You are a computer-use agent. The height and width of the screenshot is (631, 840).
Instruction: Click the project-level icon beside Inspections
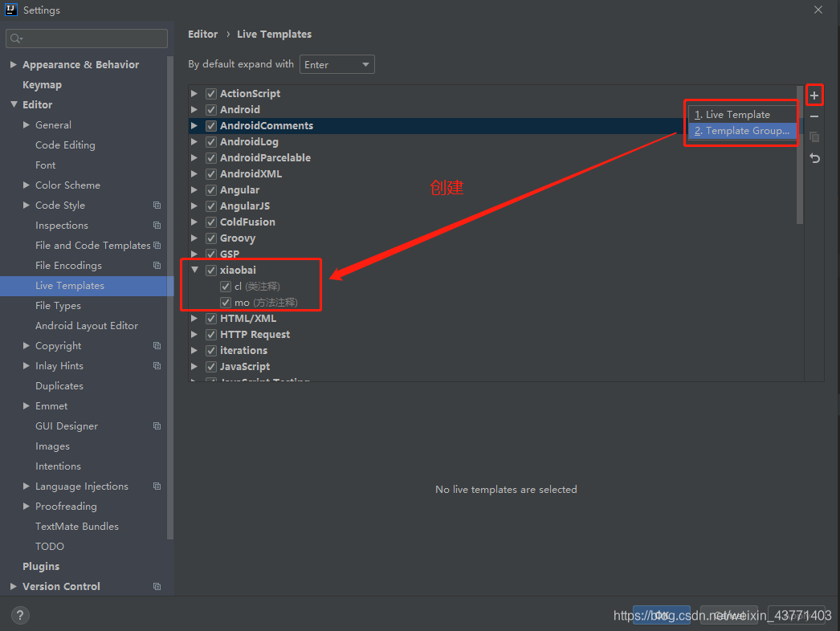coord(157,226)
